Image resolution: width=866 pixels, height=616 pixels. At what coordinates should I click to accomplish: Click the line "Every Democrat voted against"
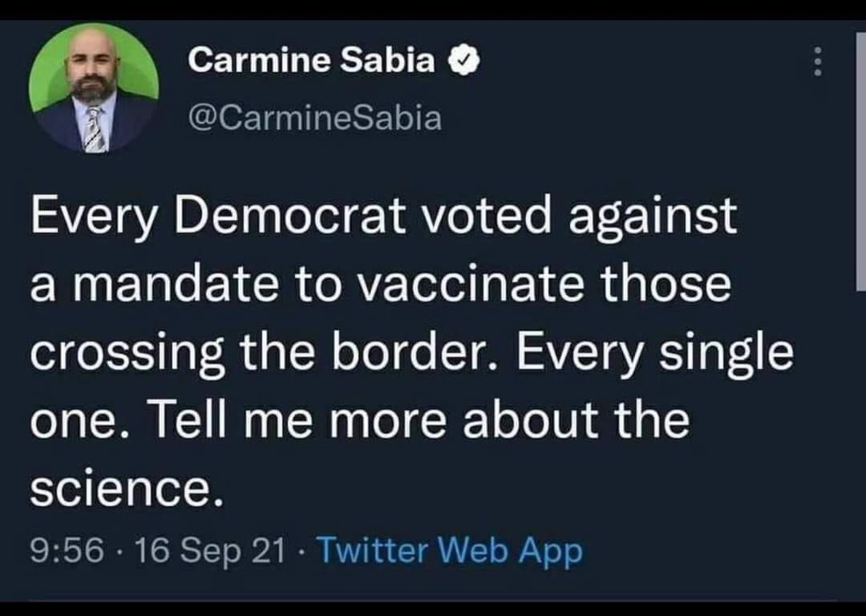[383, 216]
